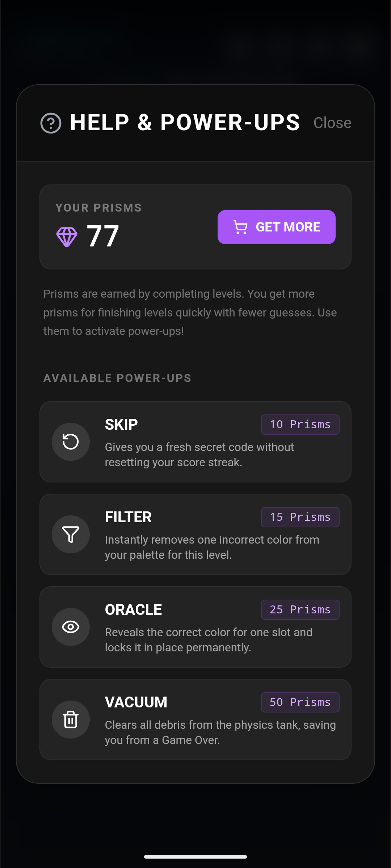Tap the 50 Prisms cost badge
Image resolution: width=391 pixels, height=868 pixels.
(300, 702)
